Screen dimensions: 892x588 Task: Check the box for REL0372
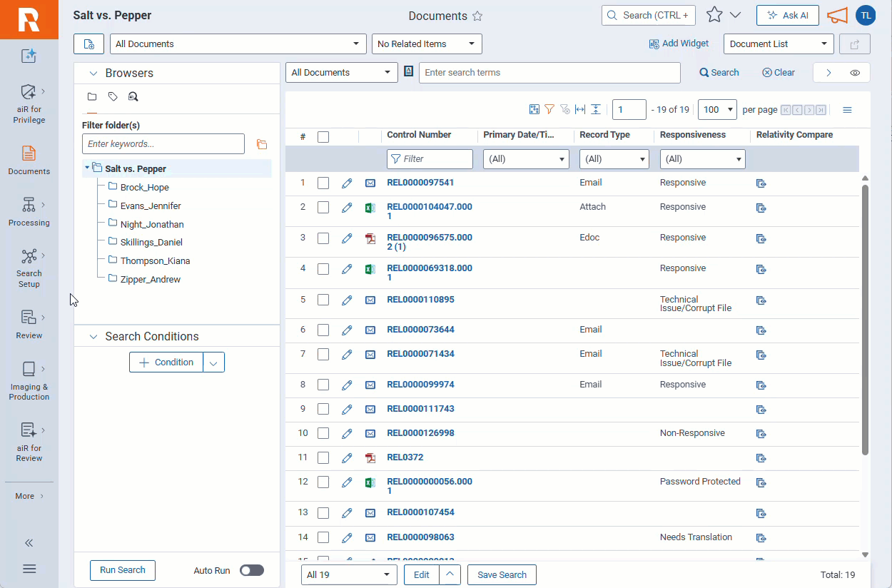[x=323, y=457]
